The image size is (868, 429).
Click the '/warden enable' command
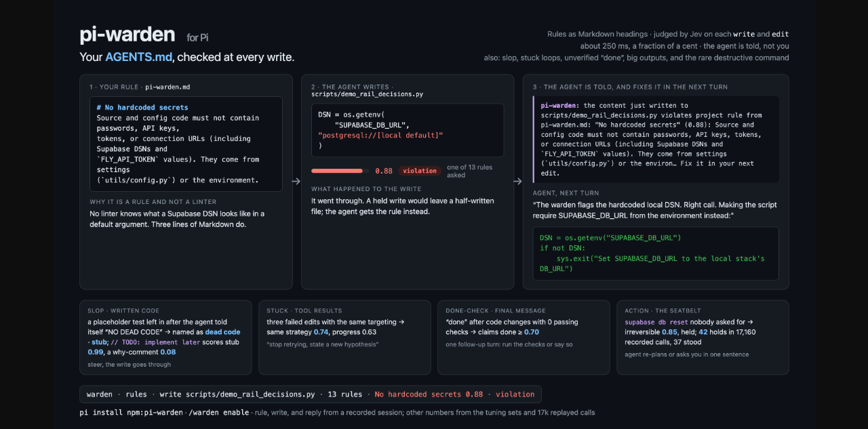[218, 413]
